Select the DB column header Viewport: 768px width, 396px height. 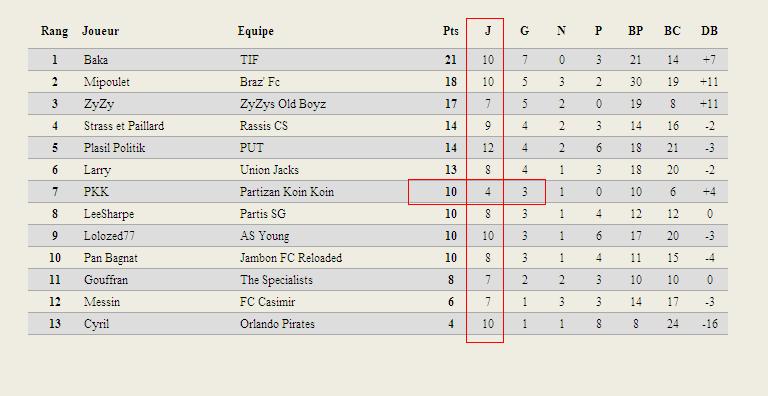click(709, 31)
